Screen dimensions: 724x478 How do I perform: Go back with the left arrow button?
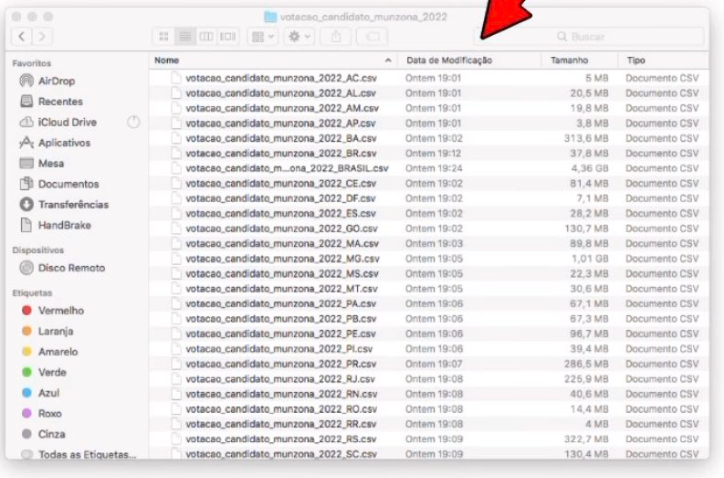[22, 36]
